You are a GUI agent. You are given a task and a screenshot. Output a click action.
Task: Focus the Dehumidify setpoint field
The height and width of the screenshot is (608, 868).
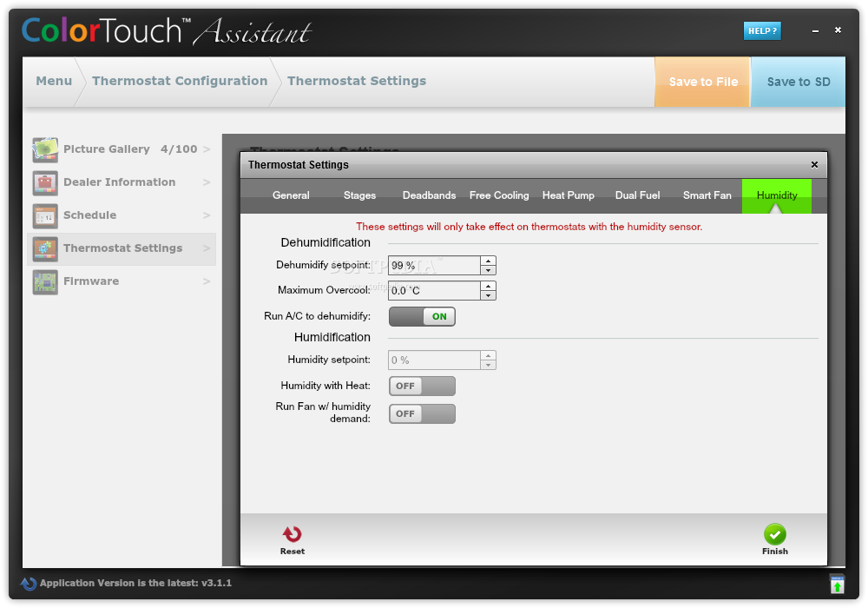pos(434,265)
